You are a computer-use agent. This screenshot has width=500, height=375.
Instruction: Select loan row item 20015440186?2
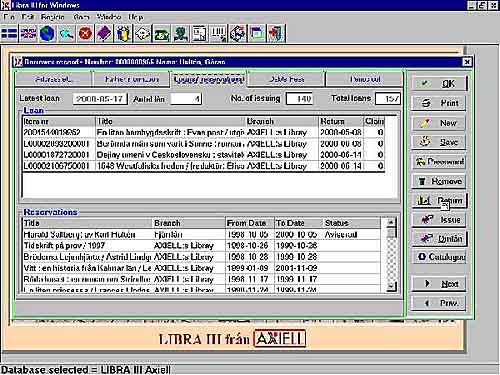click(x=203, y=132)
